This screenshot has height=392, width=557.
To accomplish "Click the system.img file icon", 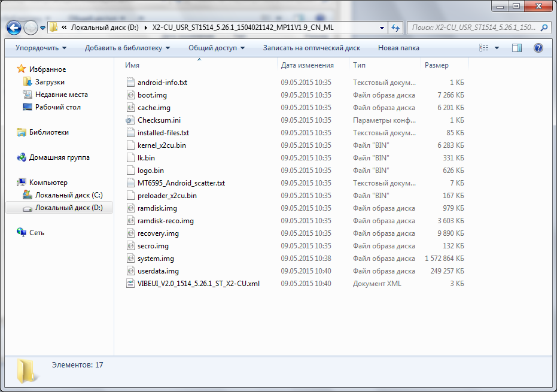I will 130,259.
